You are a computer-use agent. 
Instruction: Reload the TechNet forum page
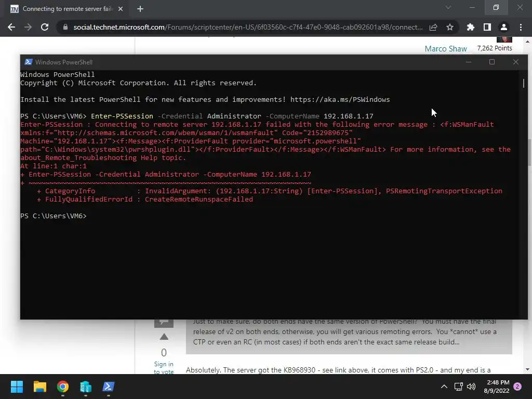tap(45, 27)
